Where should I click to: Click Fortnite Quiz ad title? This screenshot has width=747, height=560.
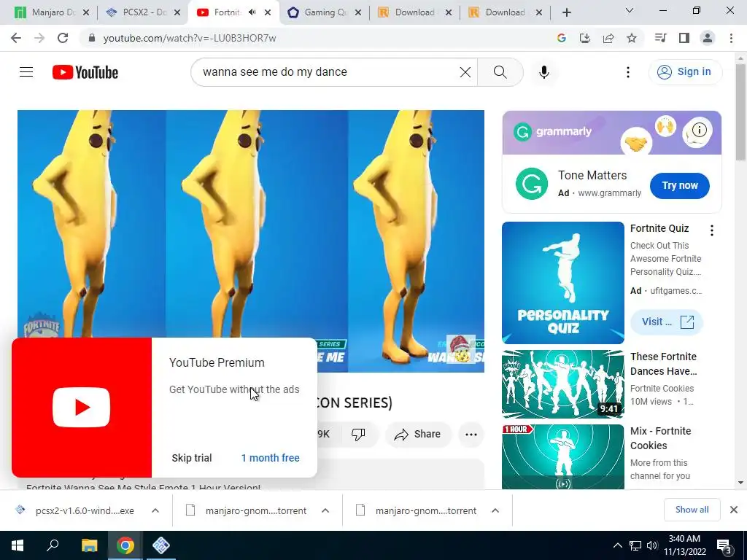[659, 228]
